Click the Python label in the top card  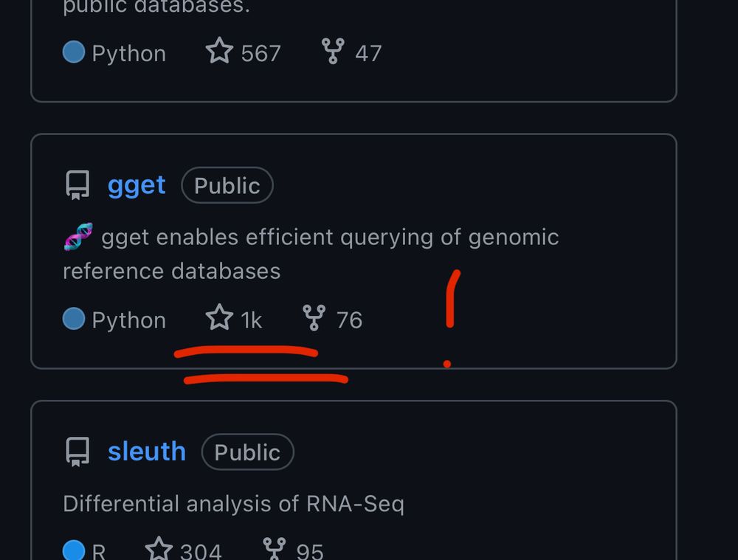point(129,54)
